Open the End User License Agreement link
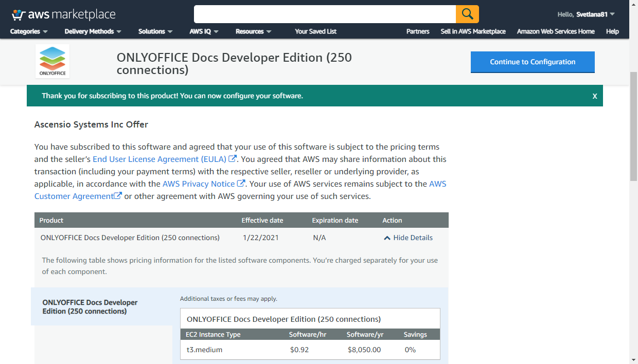Screen dimensions: 638x364 pos(159,159)
